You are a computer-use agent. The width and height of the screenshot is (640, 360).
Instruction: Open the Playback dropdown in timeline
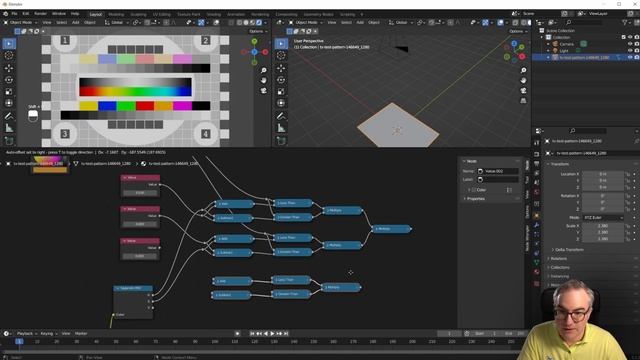click(x=27, y=333)
